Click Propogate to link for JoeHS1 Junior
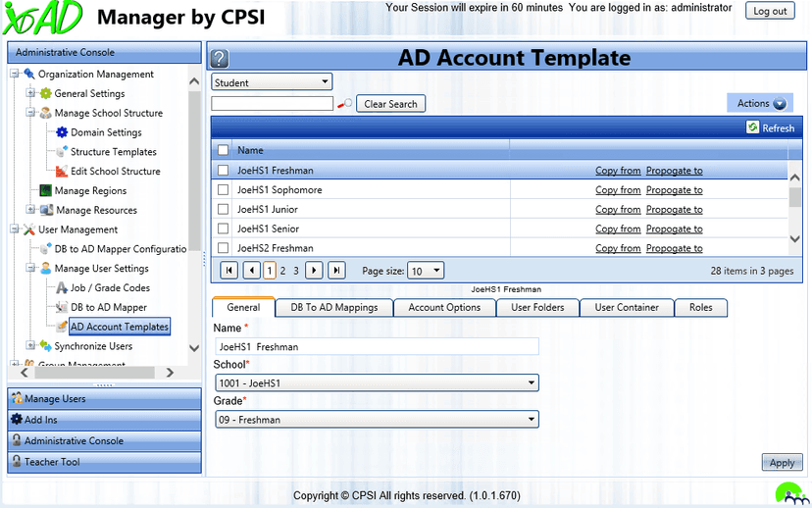Image resolution: width=812 pixels, height=508 pixels. click(675, 210)
